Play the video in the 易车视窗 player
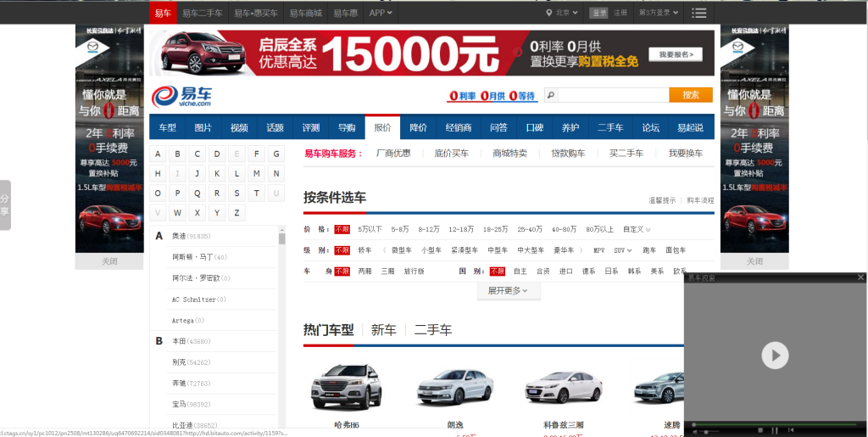Screen dimensions: 868x437 click(x=775, y=355)
